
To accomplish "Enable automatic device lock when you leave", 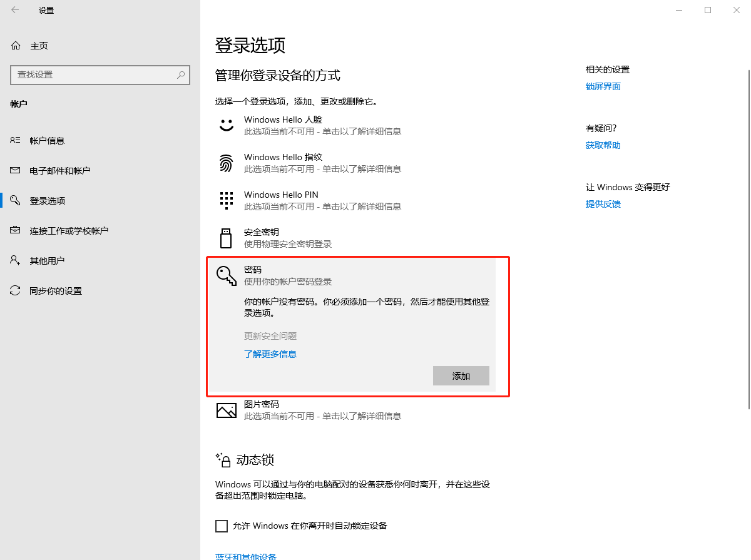I will coord(222,526).
